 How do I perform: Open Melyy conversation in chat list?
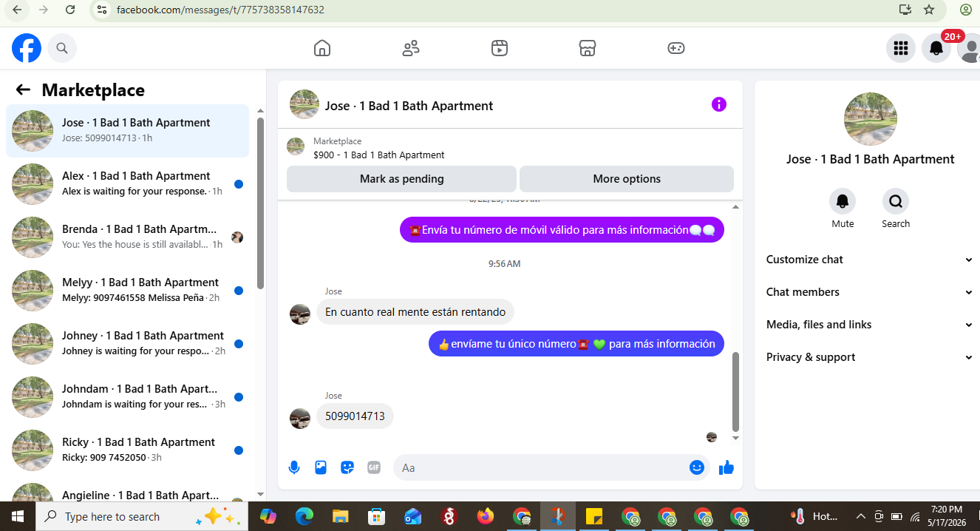127,291
